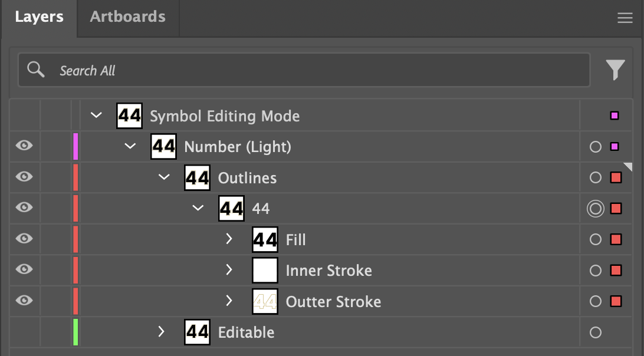This screenshot has width=644, height=356.
Task: Expand the Outter Stroke group
Action: [x=229, y=301]
